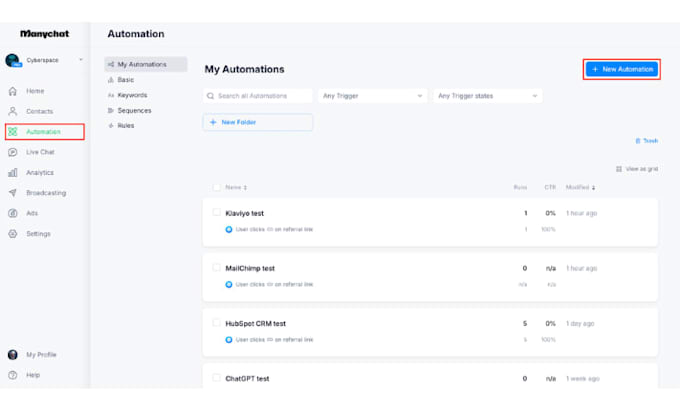Go to Home in sidebar
Screen dimensions: 680x411
35,91
